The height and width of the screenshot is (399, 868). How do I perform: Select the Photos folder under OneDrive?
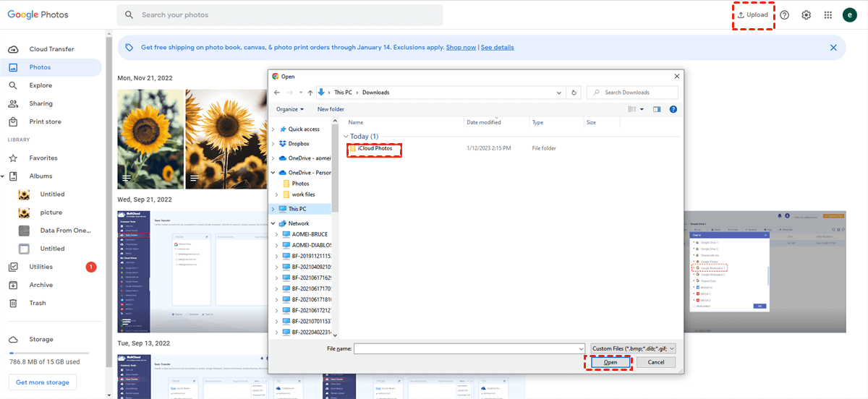(x=300, y=184)
